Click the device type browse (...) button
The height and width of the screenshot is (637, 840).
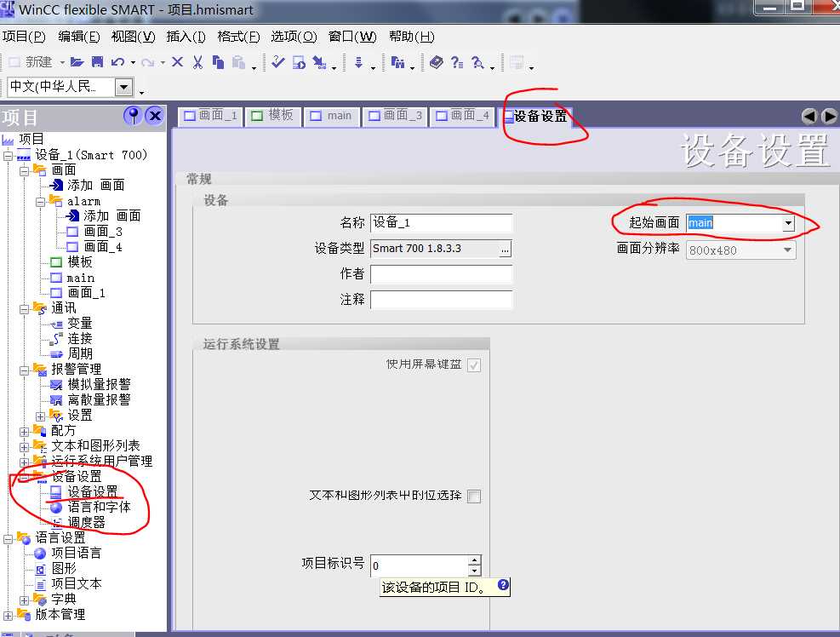pos(505,250)
